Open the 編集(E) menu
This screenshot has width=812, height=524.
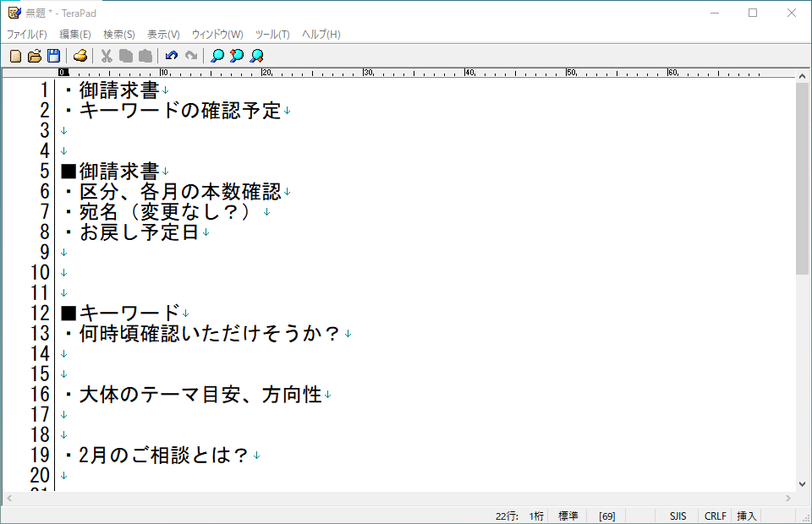75,34
